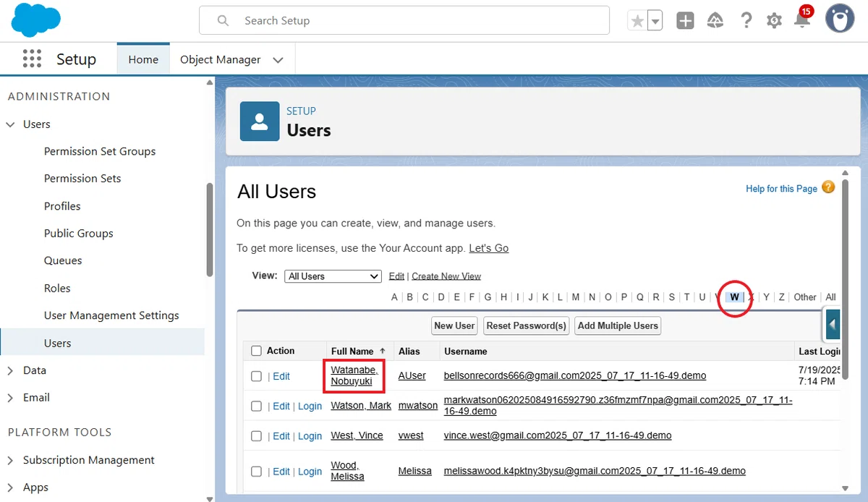Click the Full Name sort arrow
The image size is (868, 502).
382,351
